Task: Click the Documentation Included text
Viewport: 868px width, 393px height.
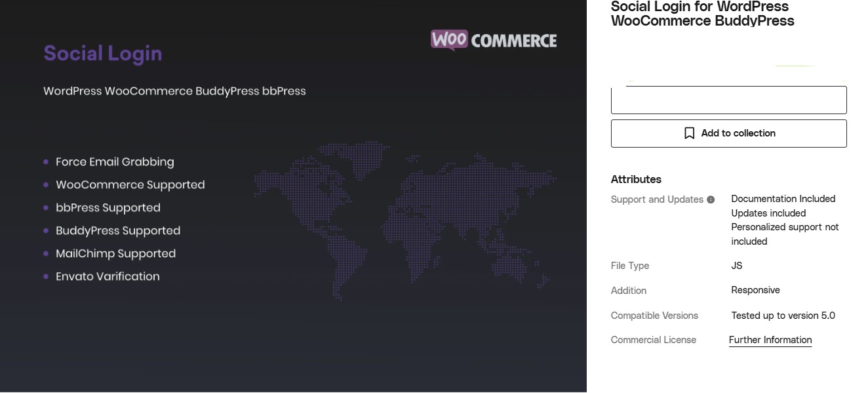Action: point(783,199)
